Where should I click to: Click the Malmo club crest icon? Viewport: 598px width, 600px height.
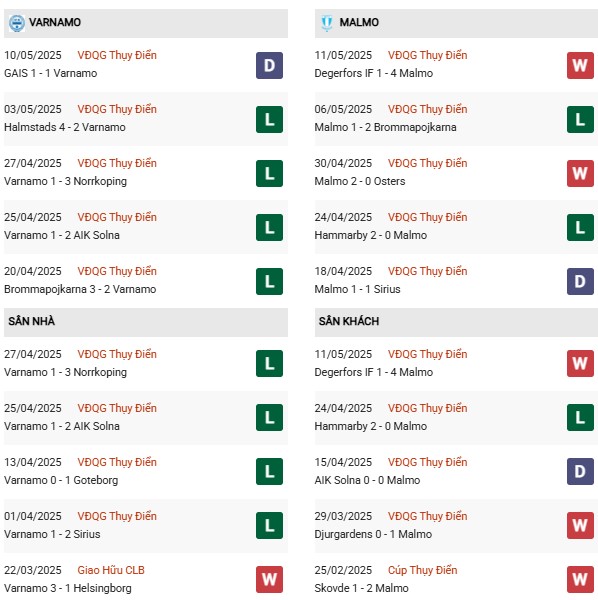pos(327,23)
